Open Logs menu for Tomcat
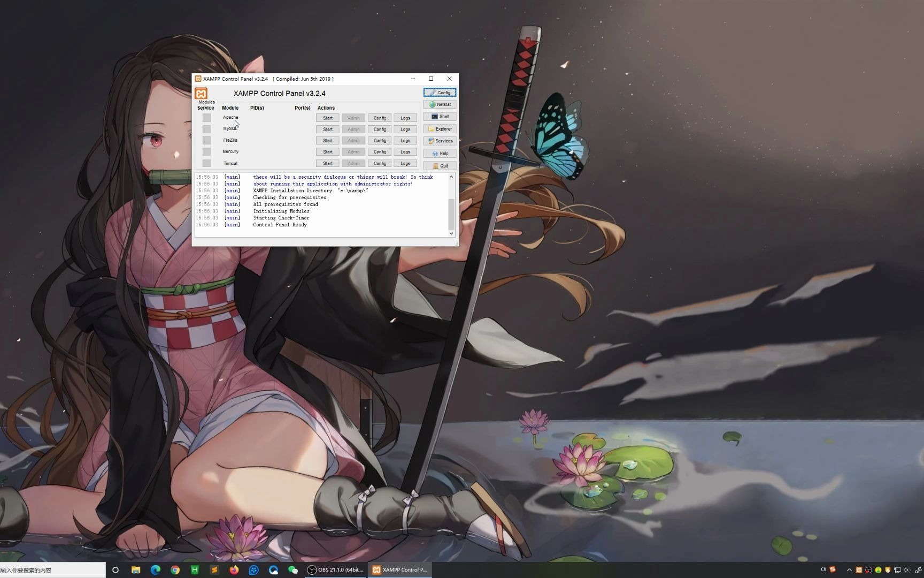This screenshot has width=924, height=578. pyautogui.click(x=405, y=163)
